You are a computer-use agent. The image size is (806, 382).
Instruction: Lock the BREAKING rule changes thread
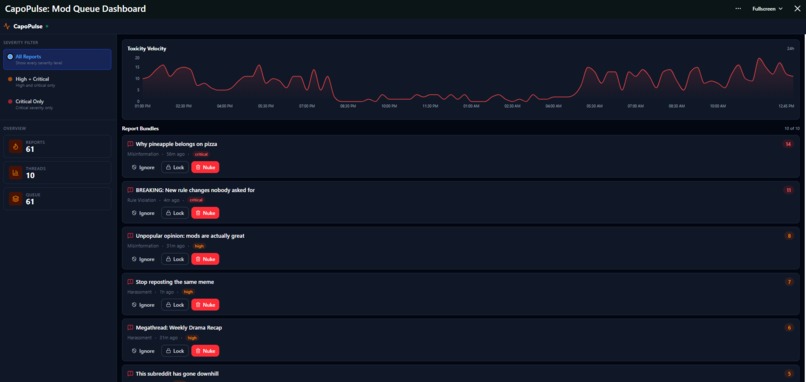pos(175,213)
